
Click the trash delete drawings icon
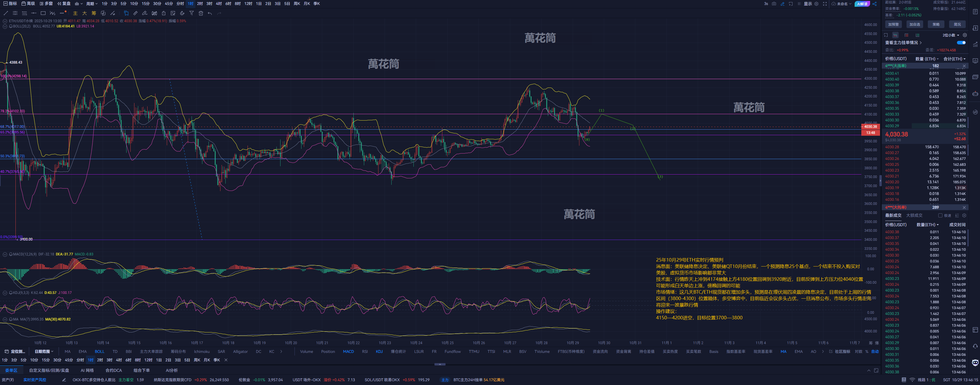(201, 13)
